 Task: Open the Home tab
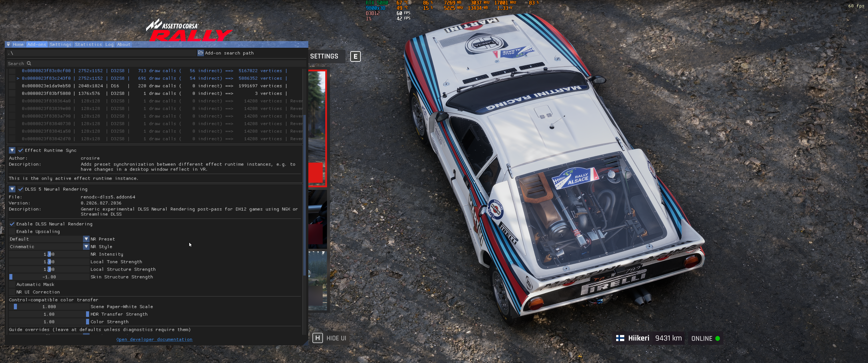coord(18,44)
